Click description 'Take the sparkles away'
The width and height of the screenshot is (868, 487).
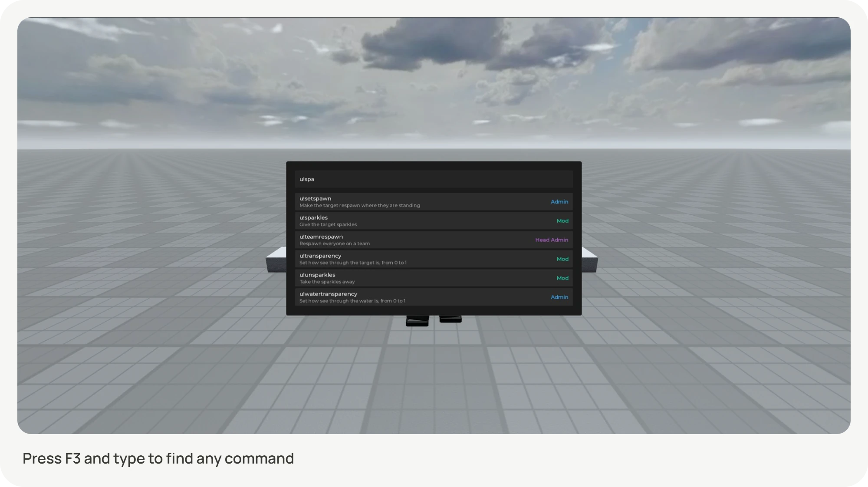[327, 282]
